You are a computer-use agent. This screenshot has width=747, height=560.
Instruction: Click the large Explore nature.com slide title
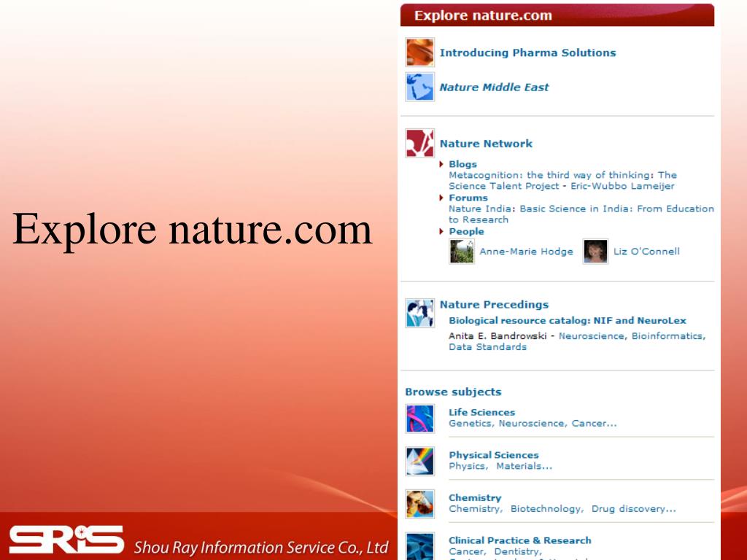click(192, 229)
